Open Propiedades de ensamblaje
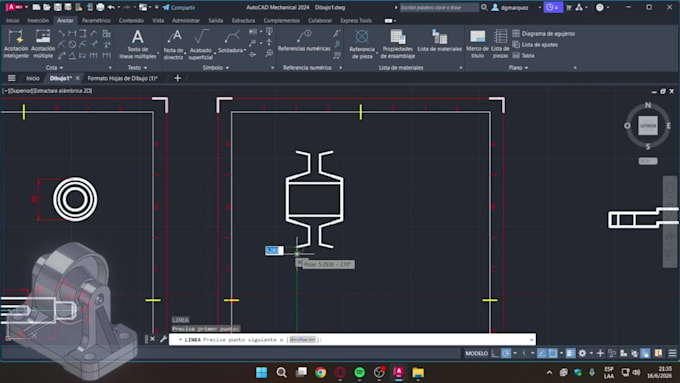 (x=398, y=44)
